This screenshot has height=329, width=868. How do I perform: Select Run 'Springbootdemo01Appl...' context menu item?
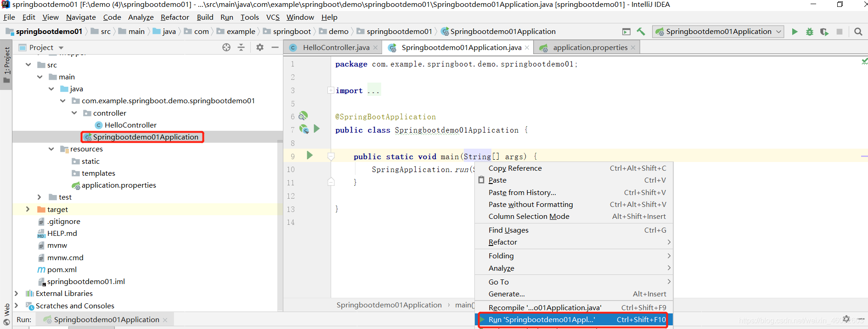(x=574, y=320)
